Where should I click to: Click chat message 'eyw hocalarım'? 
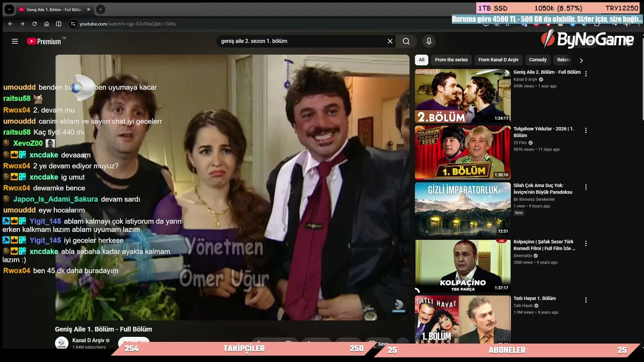(x=62, y=210)
